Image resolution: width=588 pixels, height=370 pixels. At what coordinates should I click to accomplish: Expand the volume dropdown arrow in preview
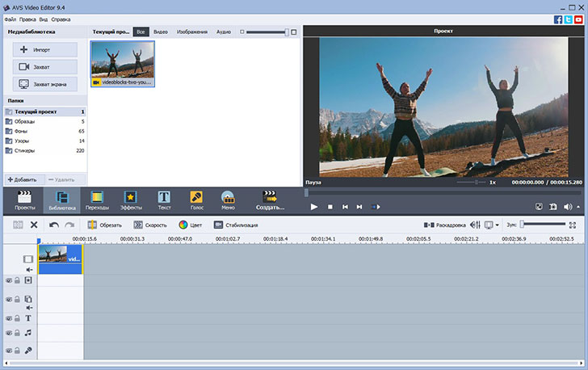[579, 207]
